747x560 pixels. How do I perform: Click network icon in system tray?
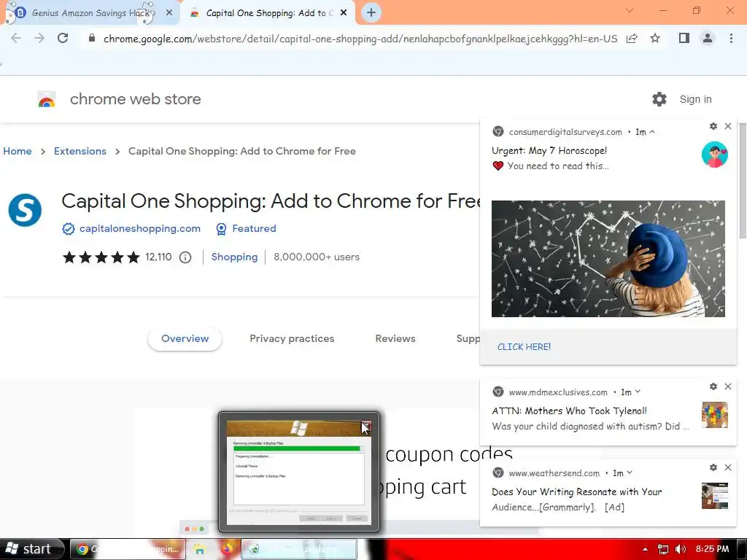pyautogui.click(x=662, y=549)
